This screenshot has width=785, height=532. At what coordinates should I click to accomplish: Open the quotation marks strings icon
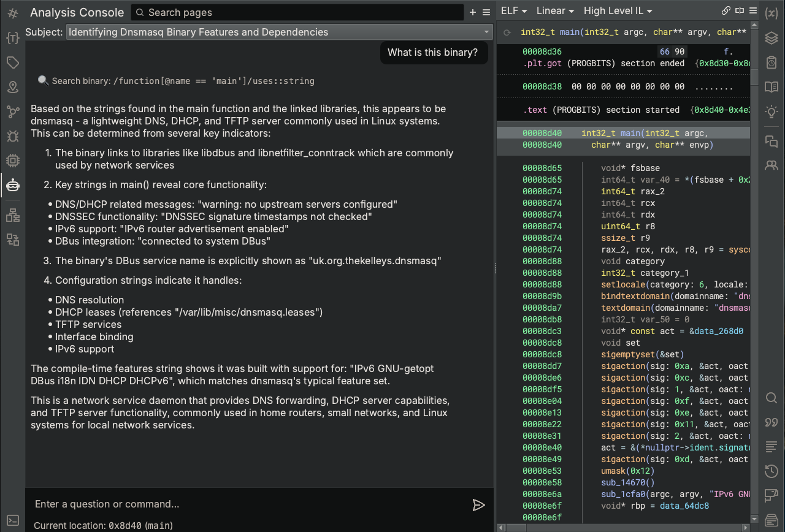tap(772, 422)
